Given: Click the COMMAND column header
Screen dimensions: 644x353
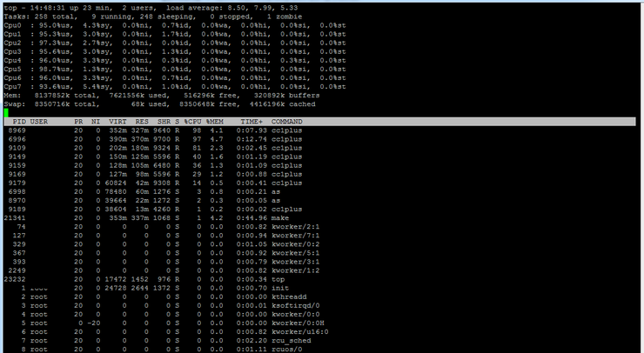Looking at the screenshot, I should 286,122.
